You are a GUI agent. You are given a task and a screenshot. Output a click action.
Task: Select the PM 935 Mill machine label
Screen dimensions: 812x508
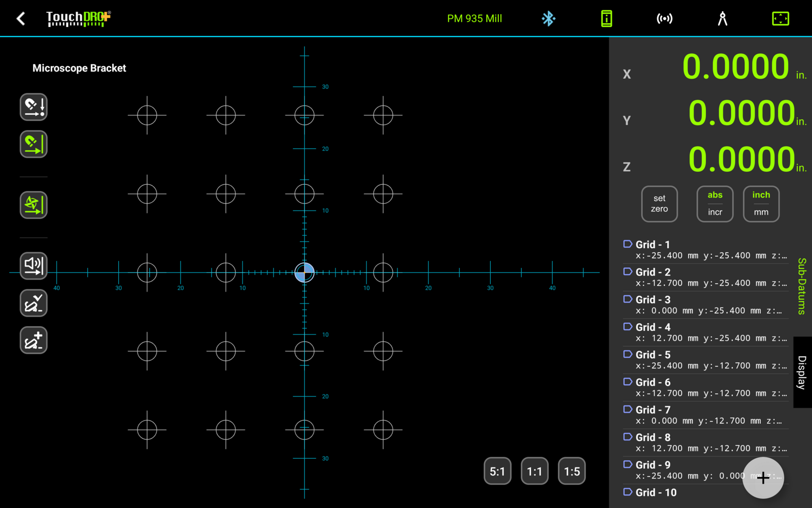[475, 19]
